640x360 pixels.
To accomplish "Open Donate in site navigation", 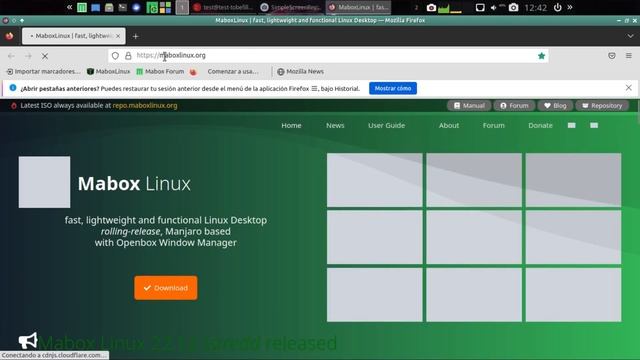I will coord(540,125).
